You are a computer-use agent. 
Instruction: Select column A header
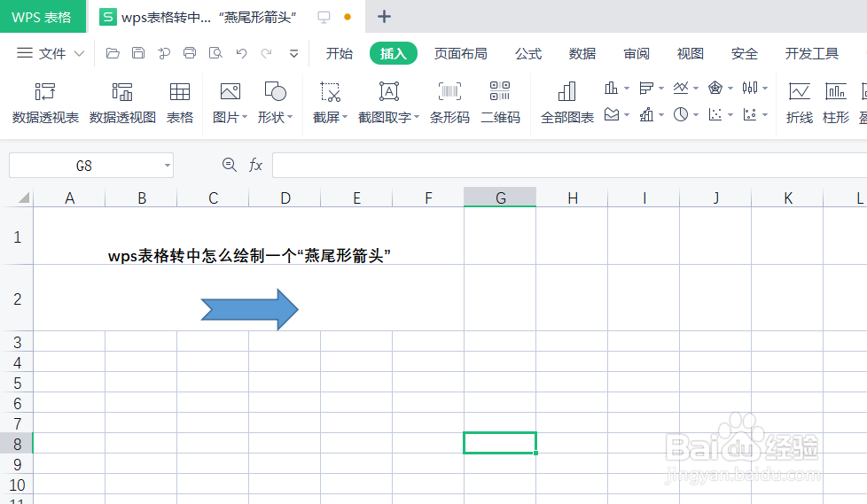coord(69,198)
